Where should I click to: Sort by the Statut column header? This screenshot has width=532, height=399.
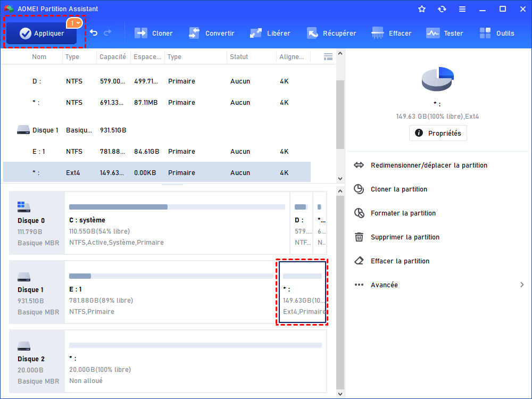pos(239,57)
